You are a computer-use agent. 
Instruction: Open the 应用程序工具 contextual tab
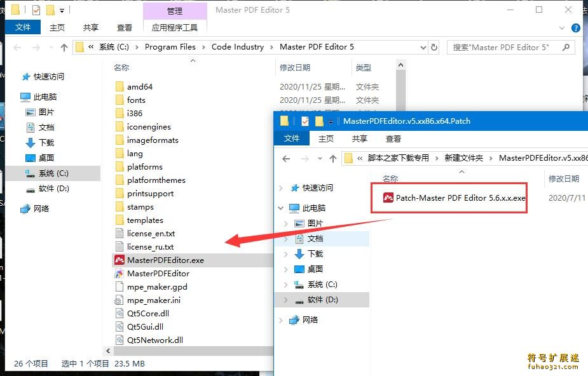[x=174, y=28]
